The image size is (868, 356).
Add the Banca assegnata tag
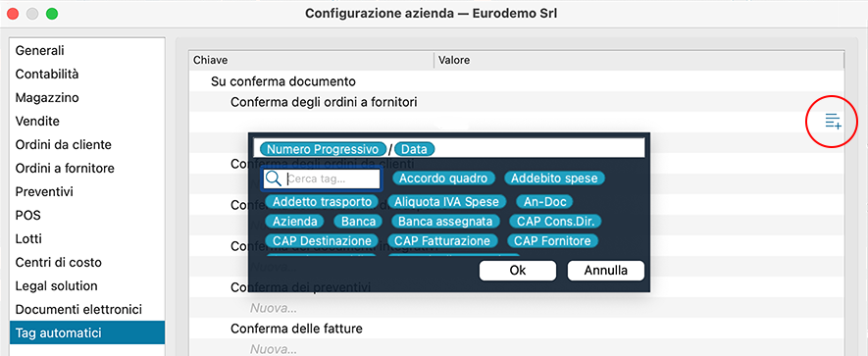click(x=445, y=222)
